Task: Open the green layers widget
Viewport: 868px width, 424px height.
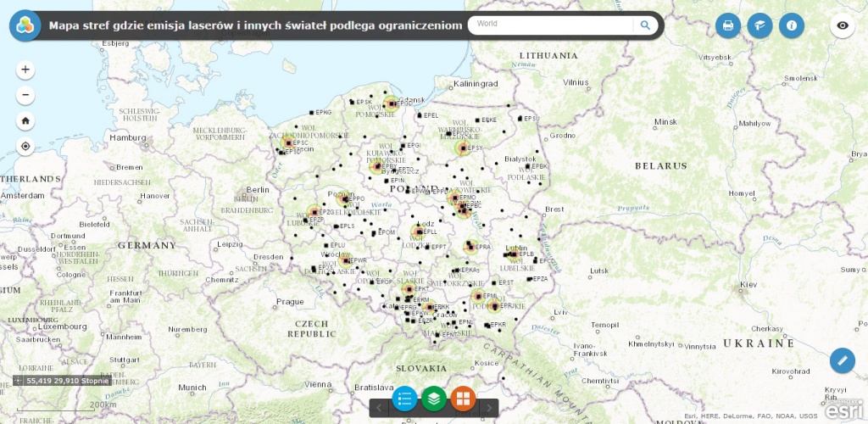Action: (434, 399)
